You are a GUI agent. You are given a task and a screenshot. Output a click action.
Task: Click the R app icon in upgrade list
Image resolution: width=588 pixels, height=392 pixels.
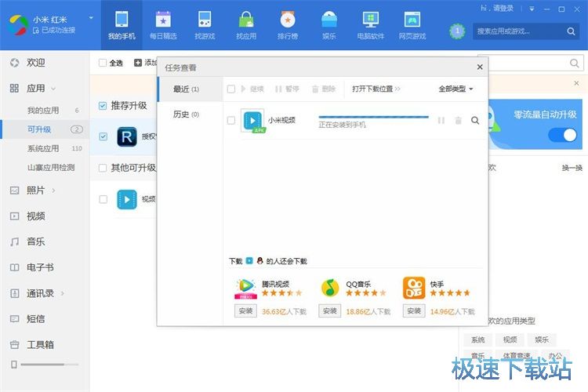pyautogui.click(x=127, y=136)
